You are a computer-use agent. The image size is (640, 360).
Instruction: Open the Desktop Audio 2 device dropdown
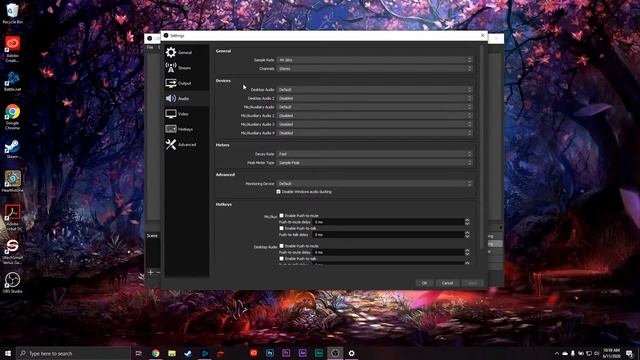click(x=374, y=98)
